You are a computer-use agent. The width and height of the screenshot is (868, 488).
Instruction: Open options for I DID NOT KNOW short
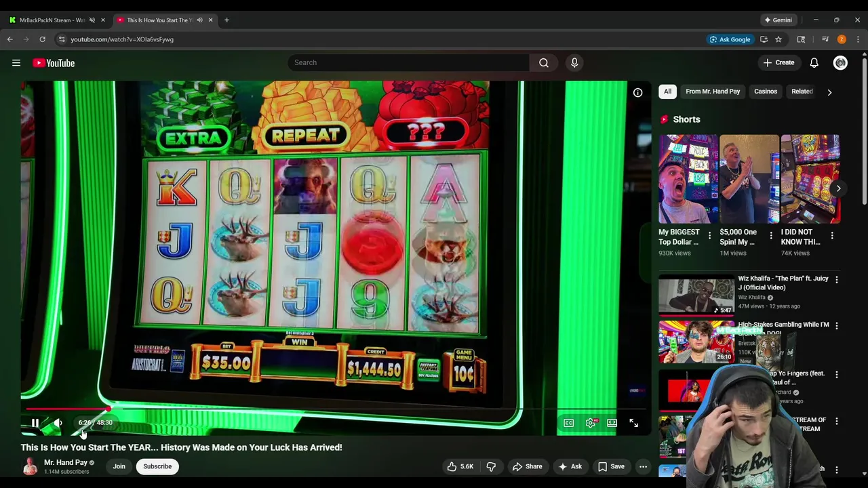[832, 236]
